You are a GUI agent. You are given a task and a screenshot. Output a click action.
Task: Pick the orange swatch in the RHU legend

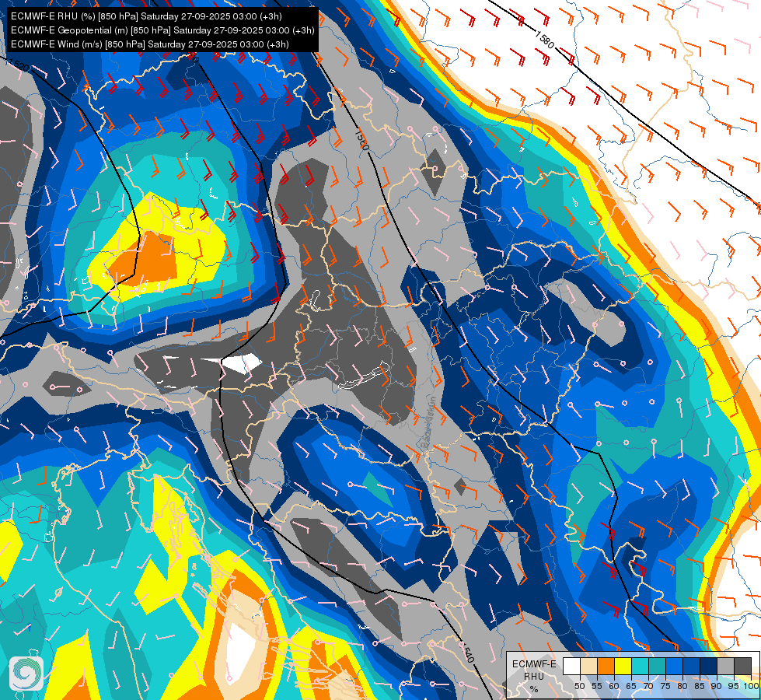click(x=606, y=666)
